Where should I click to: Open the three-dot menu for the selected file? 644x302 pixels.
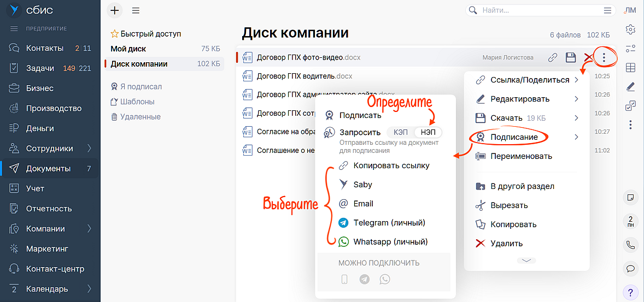[x=604, y=57]
